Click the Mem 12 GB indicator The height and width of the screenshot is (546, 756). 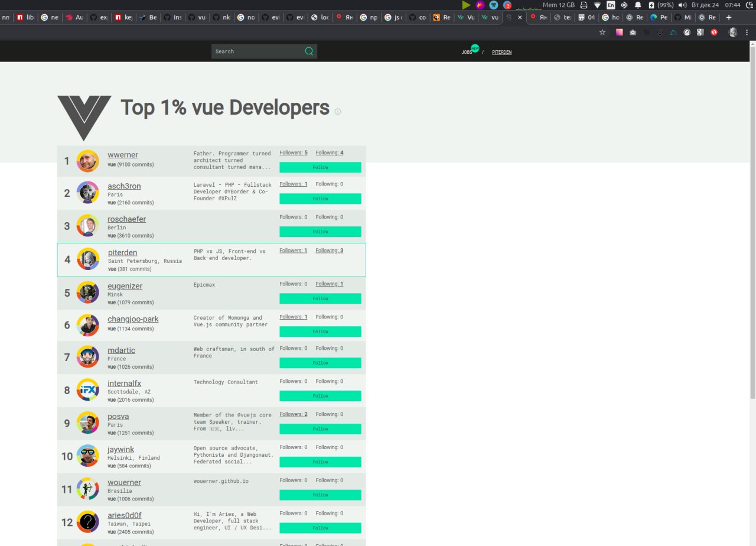[x=558, y=5]
